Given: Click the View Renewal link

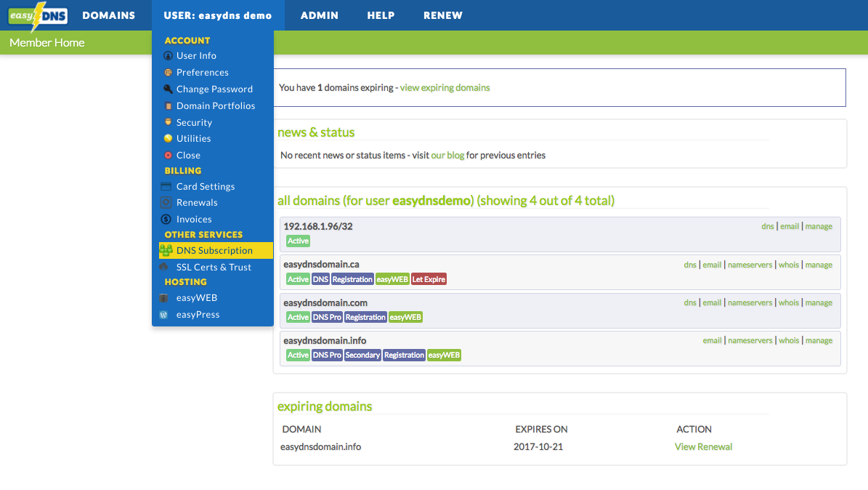Looking at the screenshot, I should (703, 447).
